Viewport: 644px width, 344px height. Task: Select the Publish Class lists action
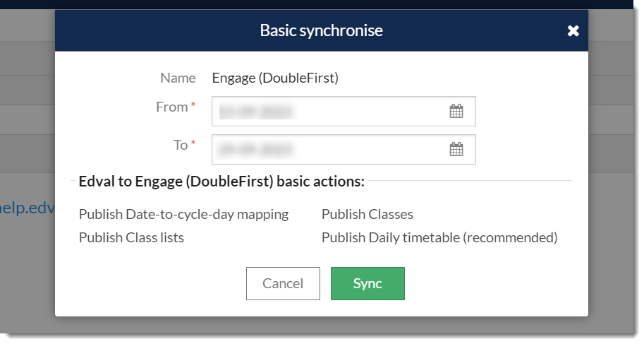(x=131, y=238)
